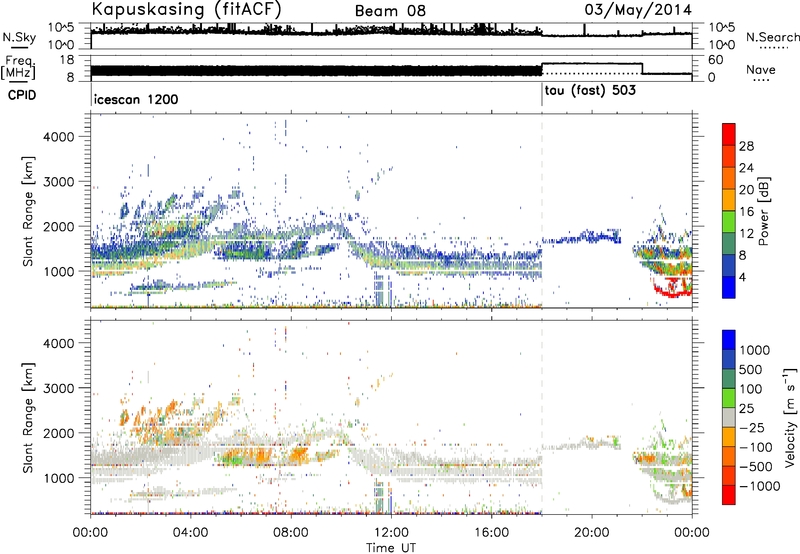Click the 60 tick on Nave axis
Viewport: 800px width, 554px height.
716,60
